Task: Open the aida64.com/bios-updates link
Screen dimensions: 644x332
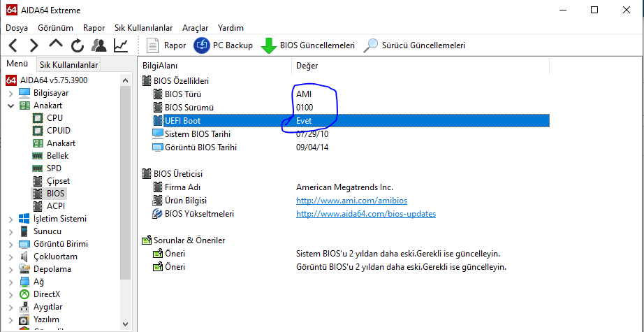Action: [366, 214]
